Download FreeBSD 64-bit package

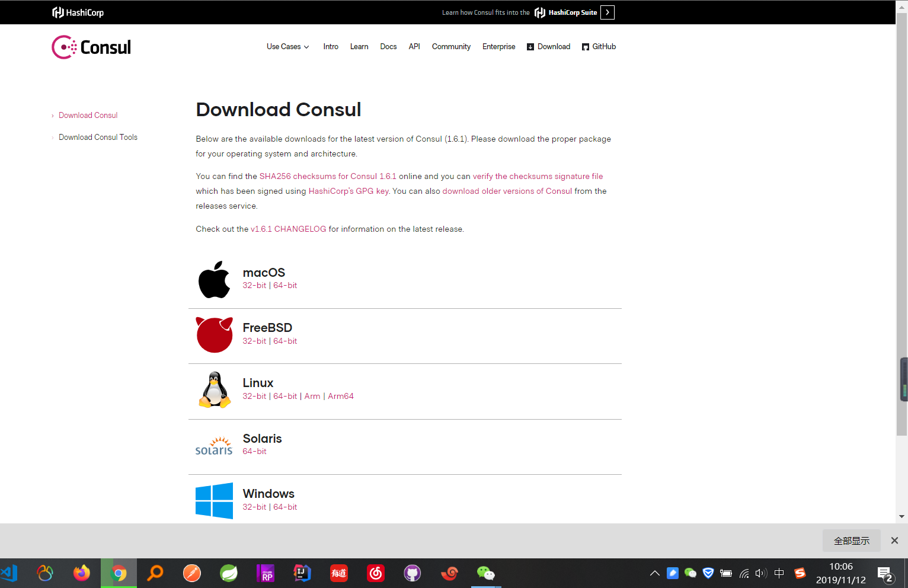pyautogui.click(x=285, y=341)
